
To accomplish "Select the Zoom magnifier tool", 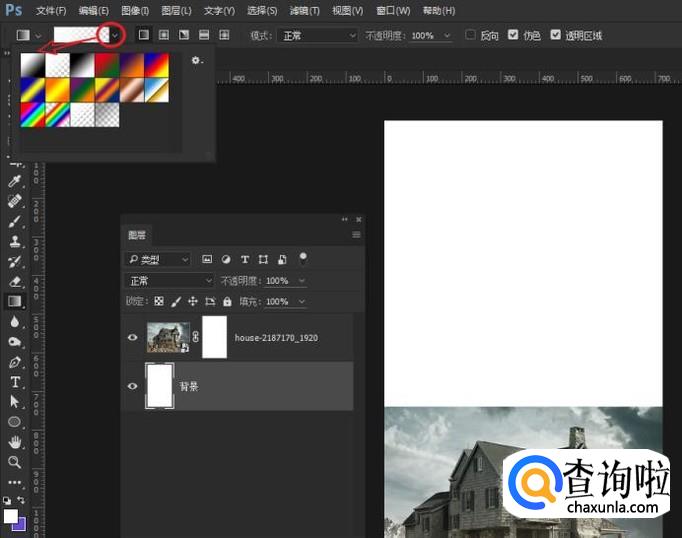I will click(x=15, y=462).
